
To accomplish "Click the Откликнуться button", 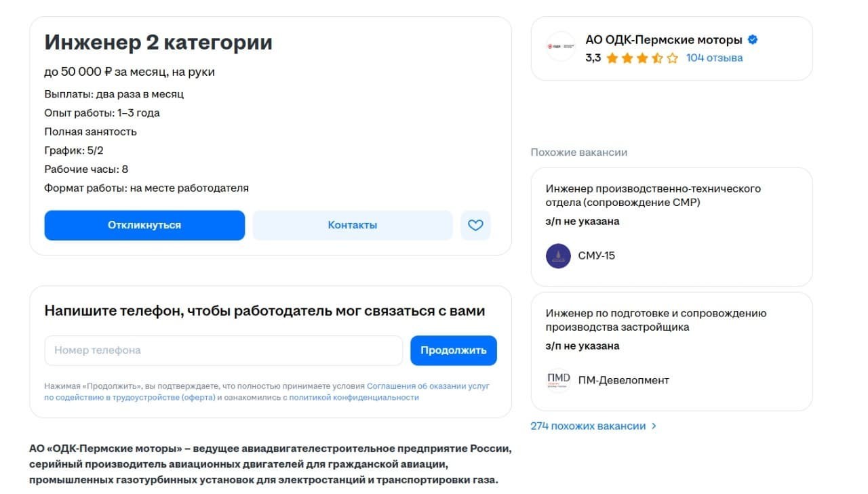I will pos(144,224).
